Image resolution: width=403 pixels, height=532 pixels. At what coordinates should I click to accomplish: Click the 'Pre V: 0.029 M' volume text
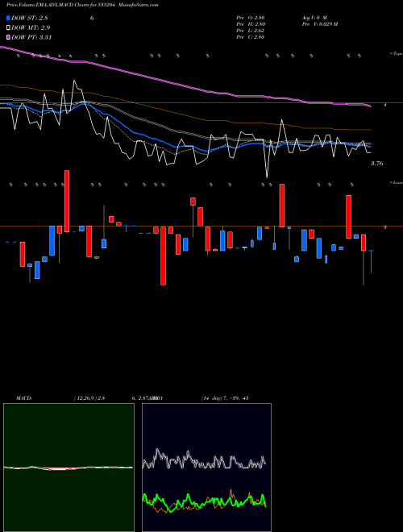(319, 24)
